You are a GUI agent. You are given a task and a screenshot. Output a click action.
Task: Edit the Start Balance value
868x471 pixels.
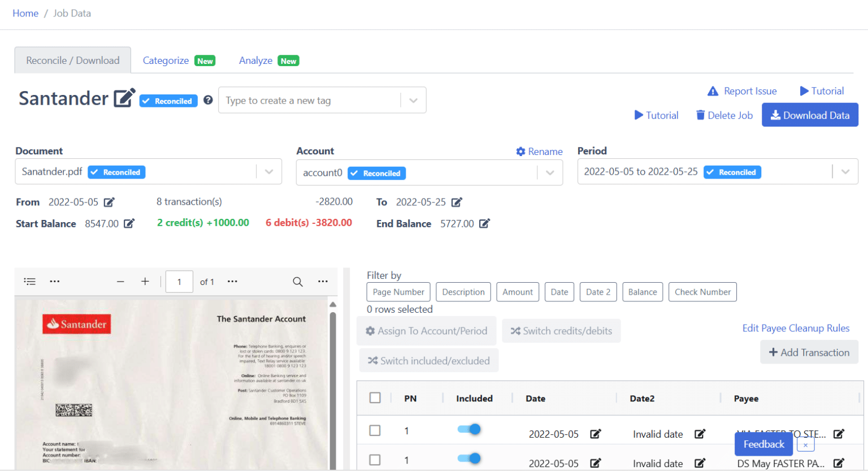pyautogui.click(x=129, y=223)
